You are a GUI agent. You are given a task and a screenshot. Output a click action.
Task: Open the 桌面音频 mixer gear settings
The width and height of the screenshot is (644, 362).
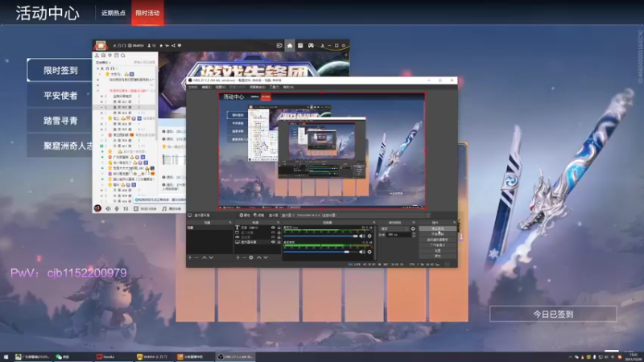click(x=369, y=252)
